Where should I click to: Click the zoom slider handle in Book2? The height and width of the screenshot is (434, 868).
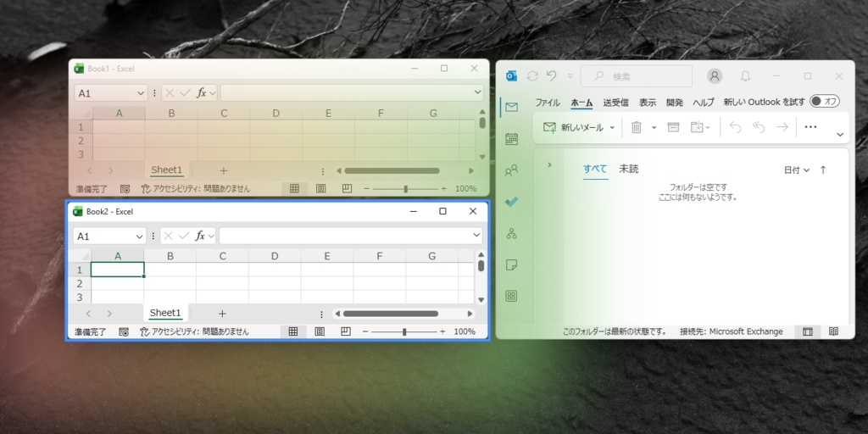click(404, 331)
